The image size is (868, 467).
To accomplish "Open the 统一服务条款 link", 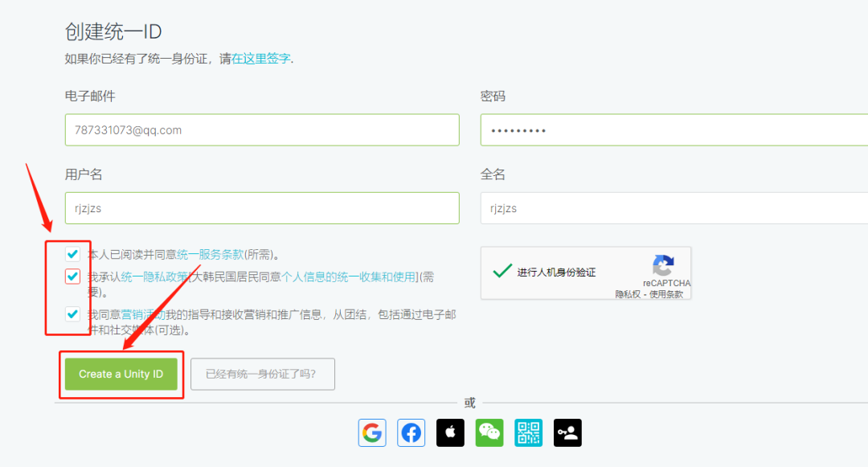I will (211, 255).
